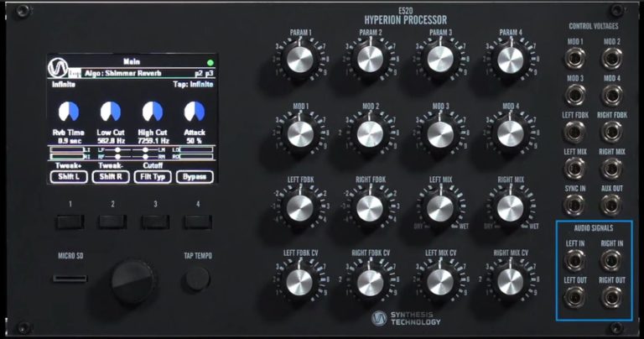Click the TAP TEMPO button
This screenshot has width=644, height=339.
point(197,279)
